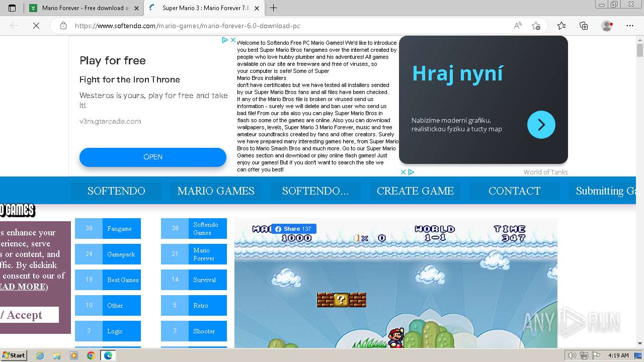Close the Super Mario 3 tab
Image resolution: width=644 pixels, height=362 pixels.
tap(257, 8)
